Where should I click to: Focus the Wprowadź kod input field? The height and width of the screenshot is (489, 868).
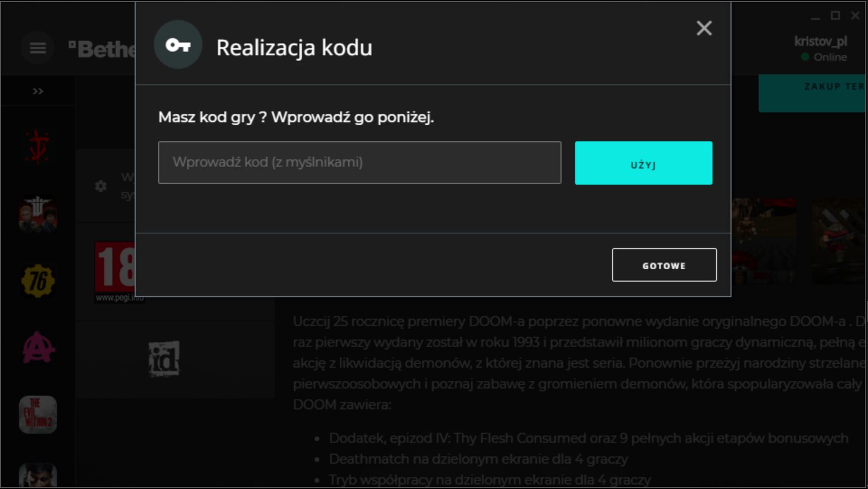(x=359, y=163)
